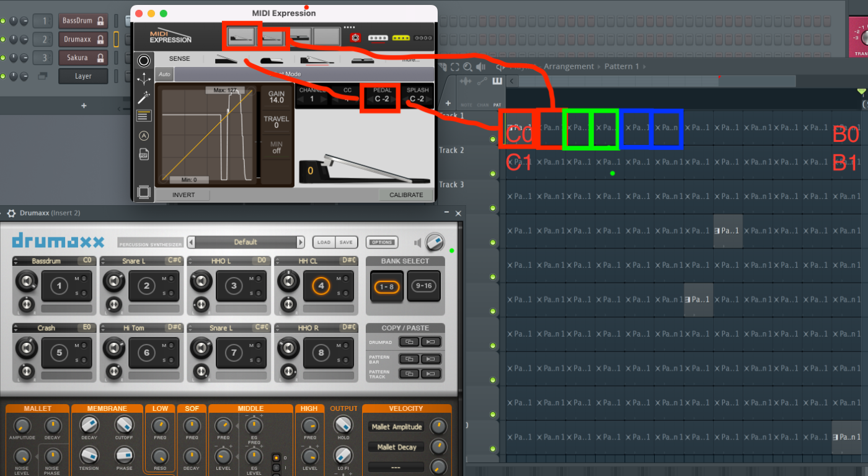868x476 pixels.
Task: Click the lock icon on BassDrum channel
Action: pyautogui.click(x=100, y=21)
